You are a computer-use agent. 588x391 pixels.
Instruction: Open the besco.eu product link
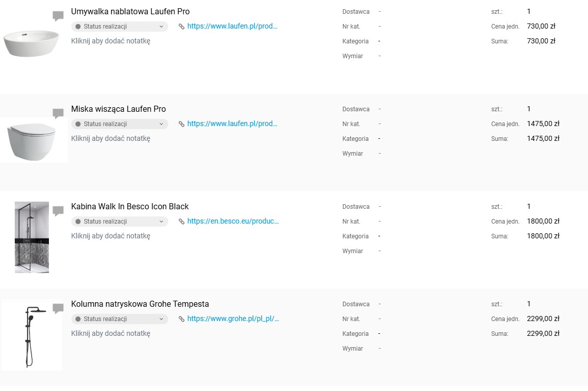(233, 221)
